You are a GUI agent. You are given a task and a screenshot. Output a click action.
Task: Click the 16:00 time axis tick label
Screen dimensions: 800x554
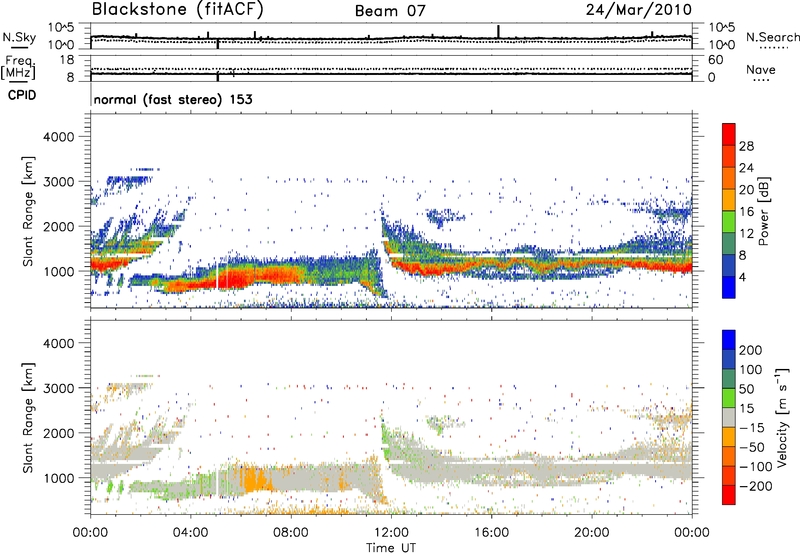[491, 533]
